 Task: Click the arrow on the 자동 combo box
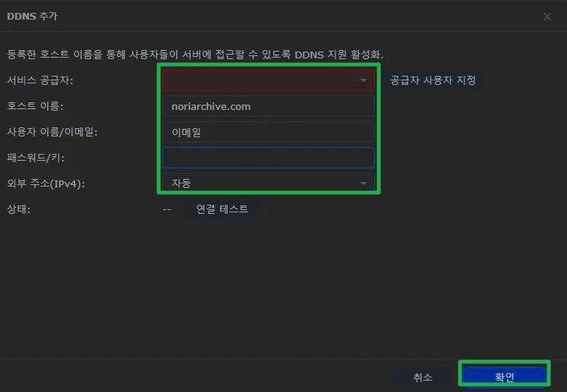click(363, 183)
